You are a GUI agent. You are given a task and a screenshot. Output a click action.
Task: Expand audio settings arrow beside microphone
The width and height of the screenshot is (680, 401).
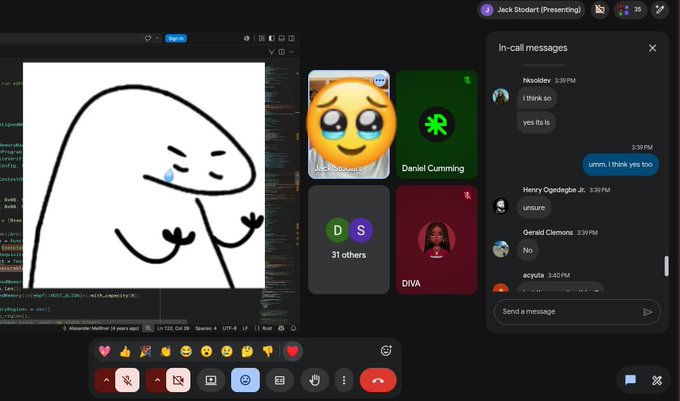click(x=106, y=380)
